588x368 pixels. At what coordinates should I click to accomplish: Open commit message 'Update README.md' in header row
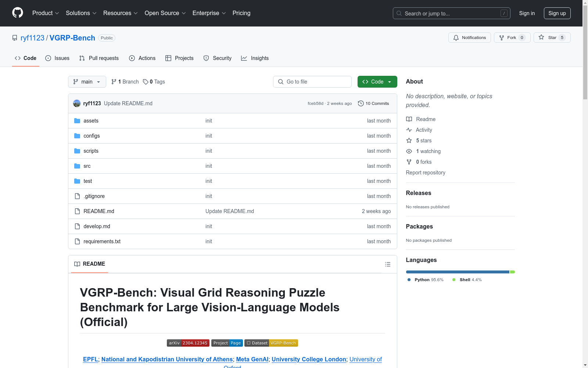coord(128,103)
